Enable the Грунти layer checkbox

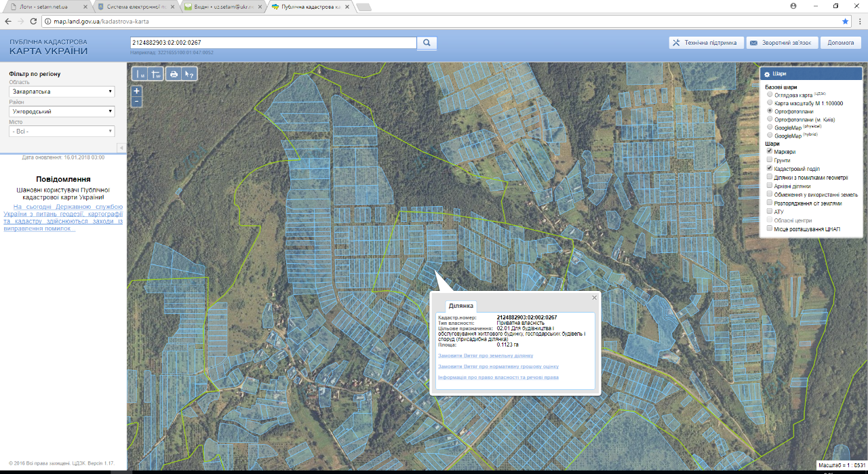click(x=769, y=160)
